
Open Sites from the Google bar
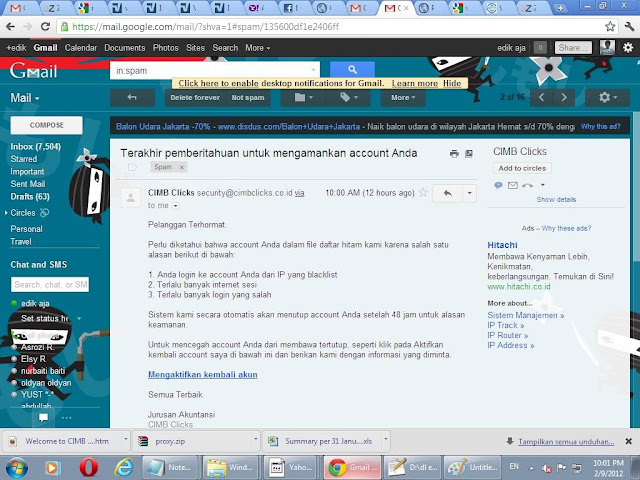[195, 48]
